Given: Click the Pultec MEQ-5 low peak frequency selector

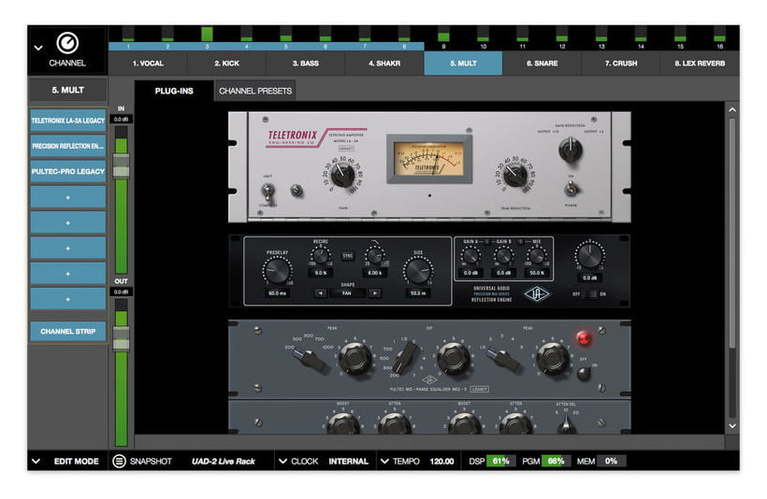Looking at the screenshot, I should point(311,360).
